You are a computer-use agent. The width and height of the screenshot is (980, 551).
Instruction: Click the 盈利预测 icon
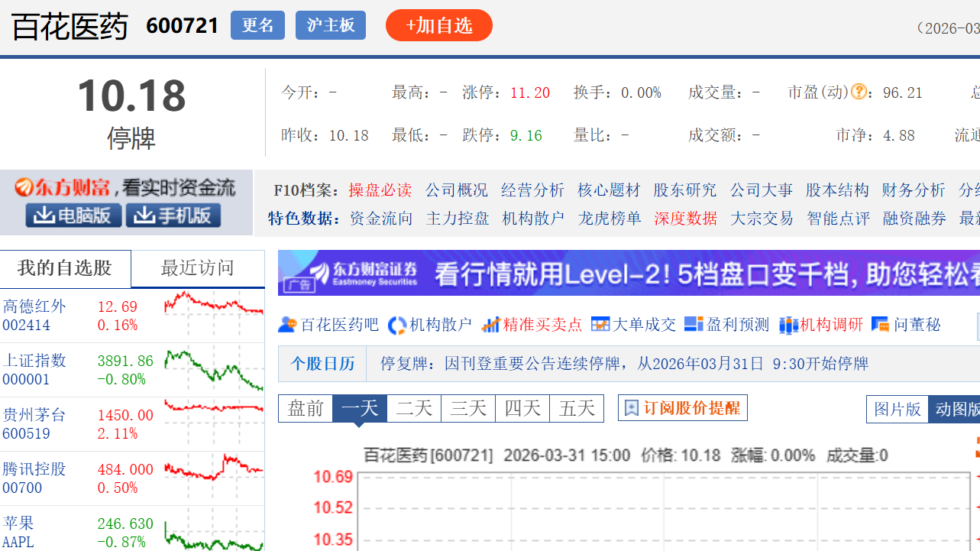pos(694,325)
